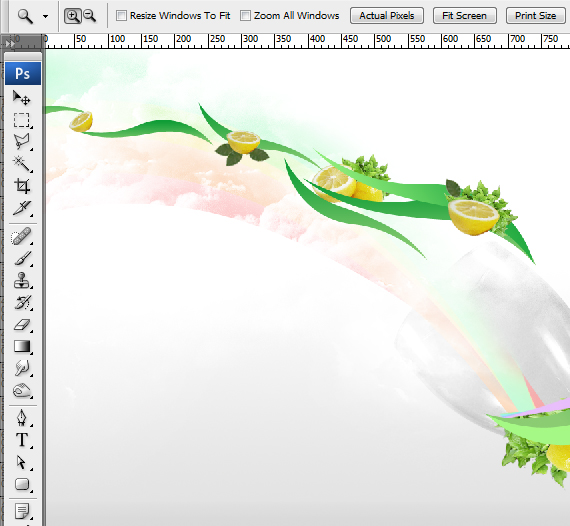Pick the Magic Wand tool
This screenshot has width=570, height=526.
[x=21, y=164]
